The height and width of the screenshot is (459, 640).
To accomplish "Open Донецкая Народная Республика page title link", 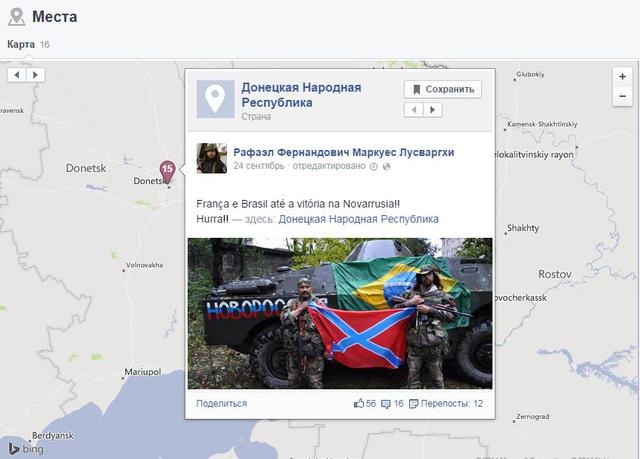I will click(301, 94).
